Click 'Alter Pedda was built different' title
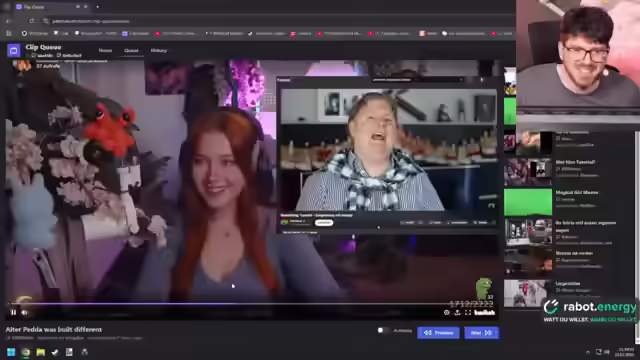Viewport: 640px width, 360px height. 53,329
